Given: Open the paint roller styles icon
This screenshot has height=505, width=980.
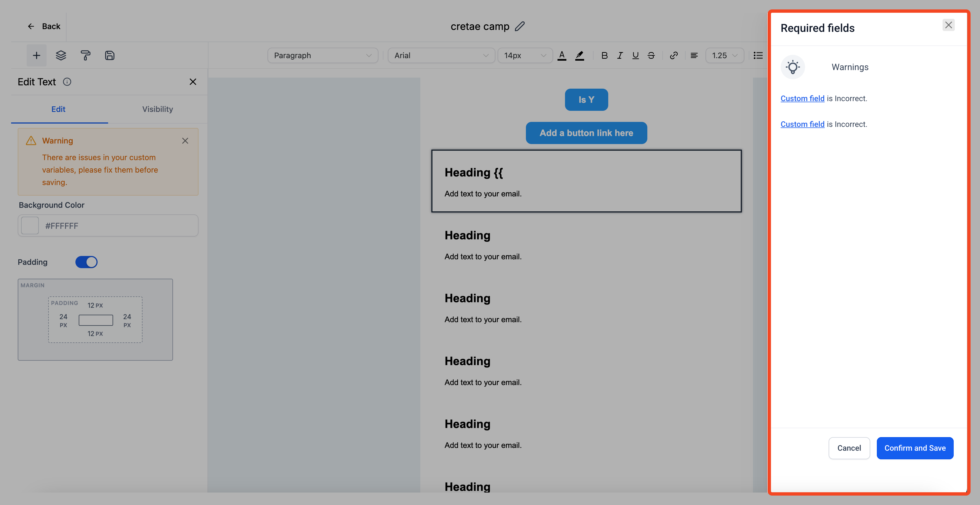Looking at the screenshot, I should point(85,55).
